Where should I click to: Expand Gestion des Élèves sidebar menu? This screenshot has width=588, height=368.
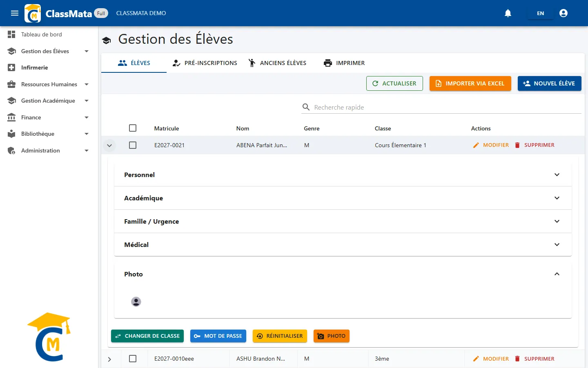tap(49, 51)
